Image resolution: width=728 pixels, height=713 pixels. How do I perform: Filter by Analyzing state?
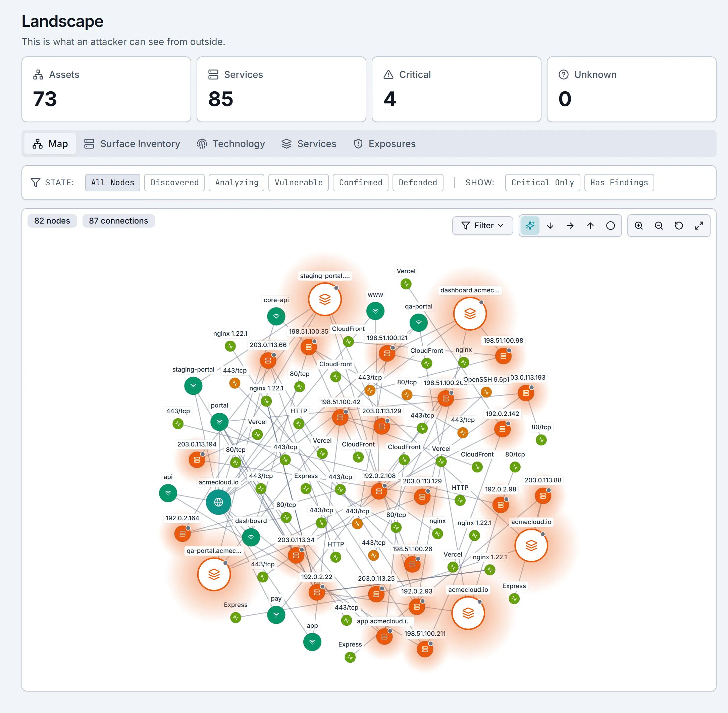tap(237, 182)
